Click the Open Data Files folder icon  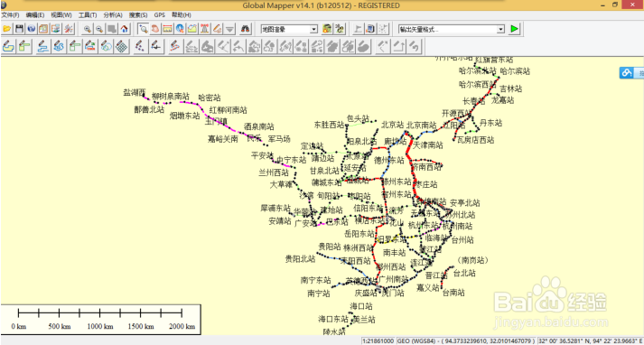pos(7,29)
